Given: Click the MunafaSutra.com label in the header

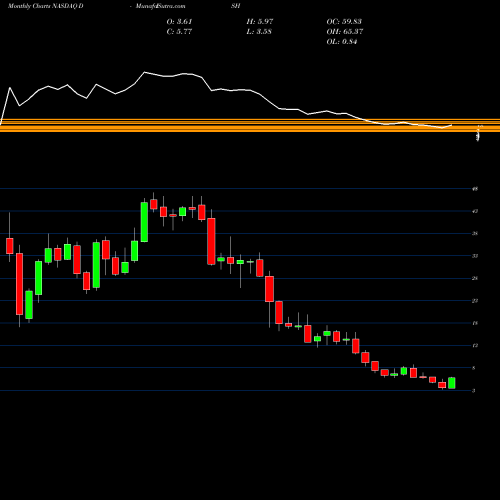Looking at the screenshot, I should [160, 6].
